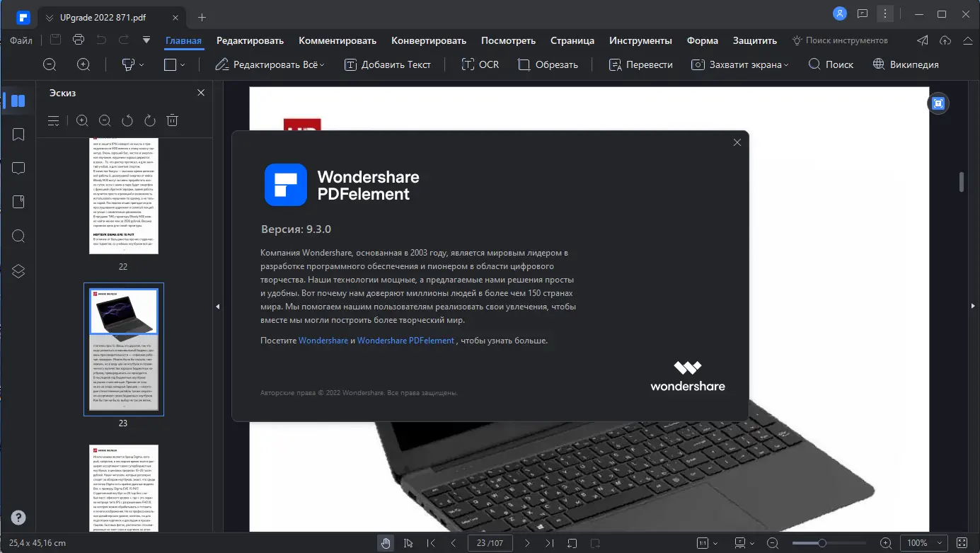Open the Attachments panel in the sidebar

click(x=18, y=202)
